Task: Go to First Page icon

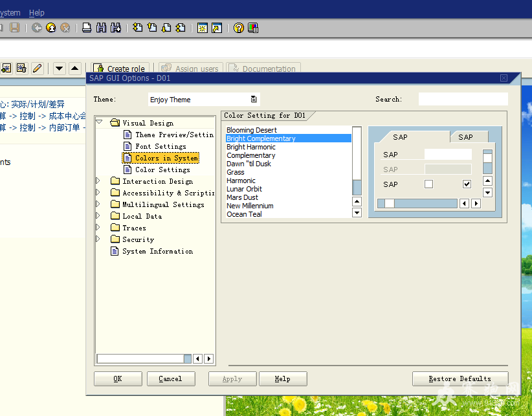Action: (x=137, y=27)
